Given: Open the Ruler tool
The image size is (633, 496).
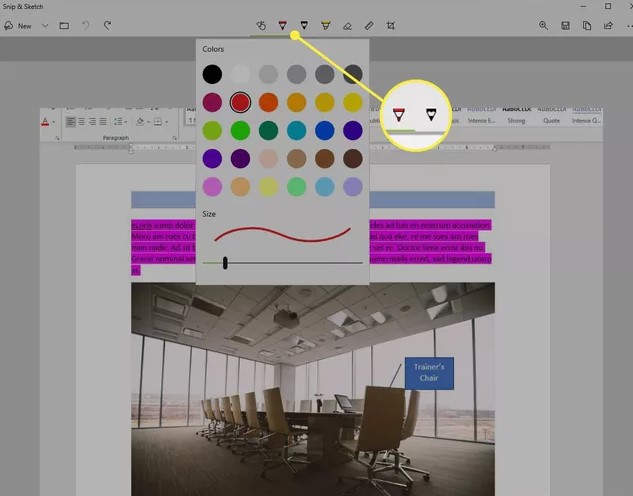Looking at the screenshot, I should click(369, 25).
